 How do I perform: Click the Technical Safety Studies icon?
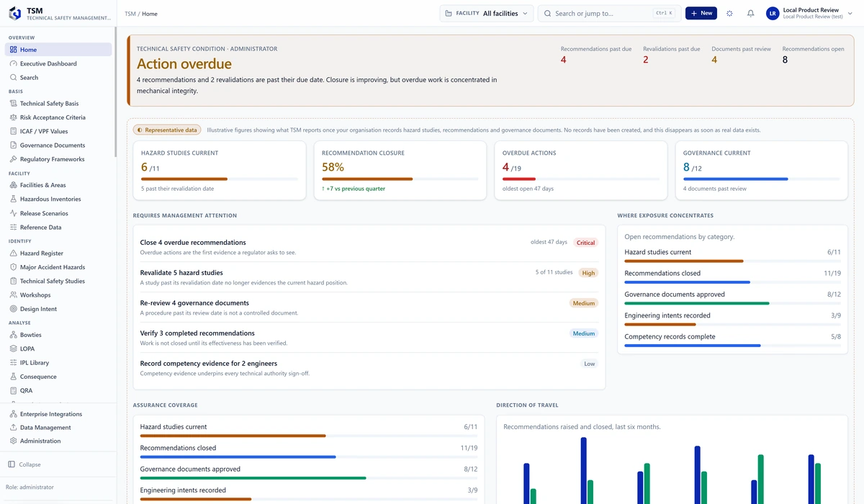point(13,282)
